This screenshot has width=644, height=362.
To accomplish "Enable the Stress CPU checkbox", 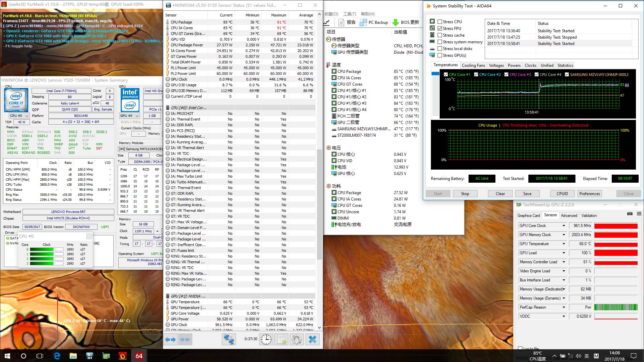I will pos(440,21).
